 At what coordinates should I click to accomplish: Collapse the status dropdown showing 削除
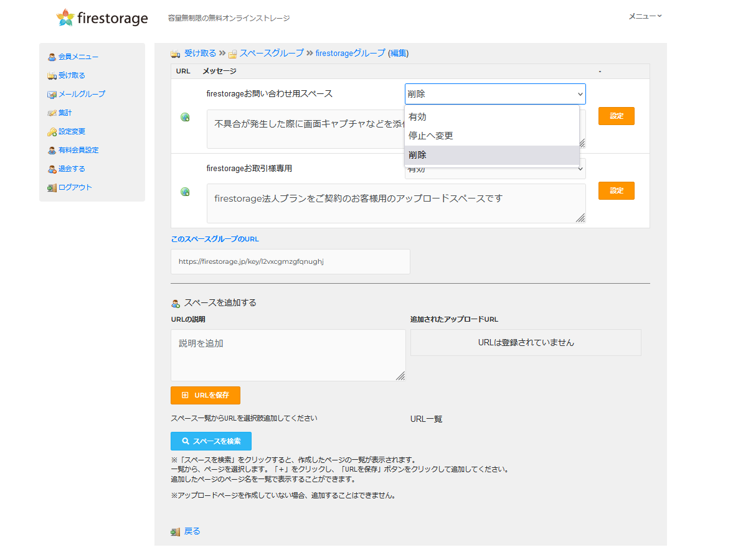click(495, 94)
